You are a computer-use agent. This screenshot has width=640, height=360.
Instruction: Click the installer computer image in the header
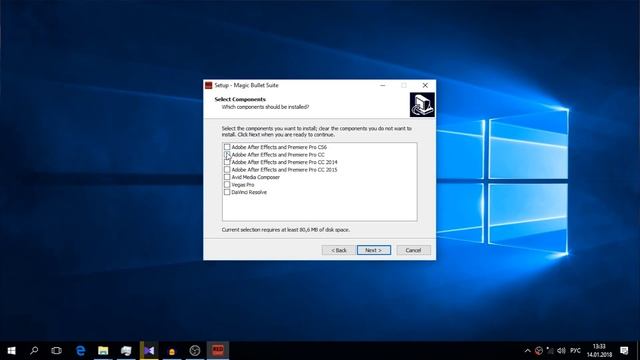point(422,105)
